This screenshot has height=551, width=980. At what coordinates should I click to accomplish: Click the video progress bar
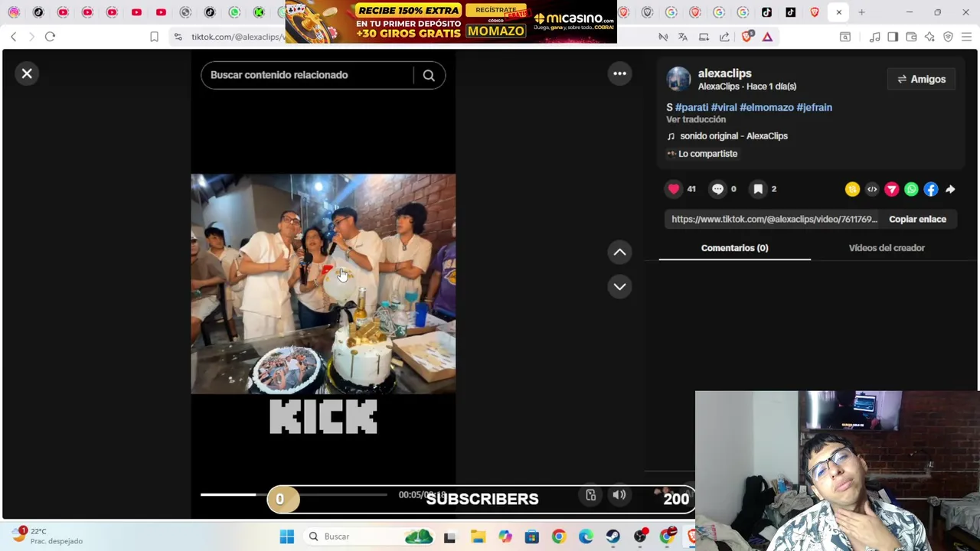(x=294, y=494)
